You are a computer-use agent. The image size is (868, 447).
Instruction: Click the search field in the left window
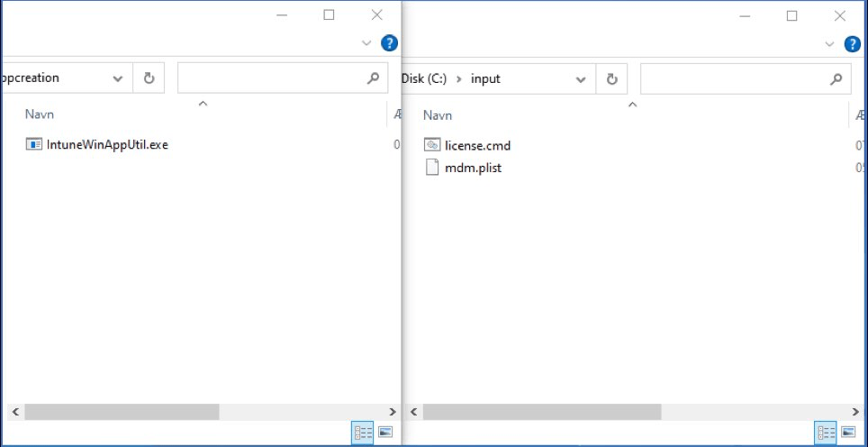point(270,78)
